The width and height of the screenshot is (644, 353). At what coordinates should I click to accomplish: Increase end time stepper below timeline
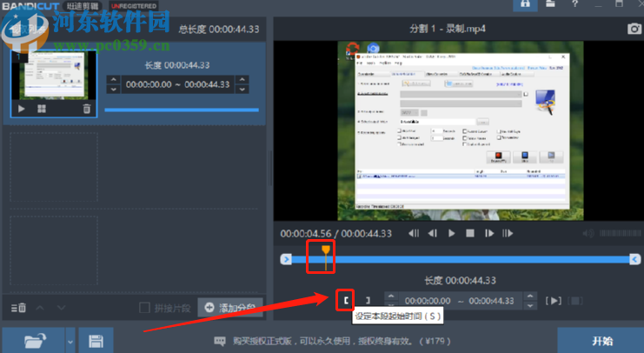[x=530, y=296]
